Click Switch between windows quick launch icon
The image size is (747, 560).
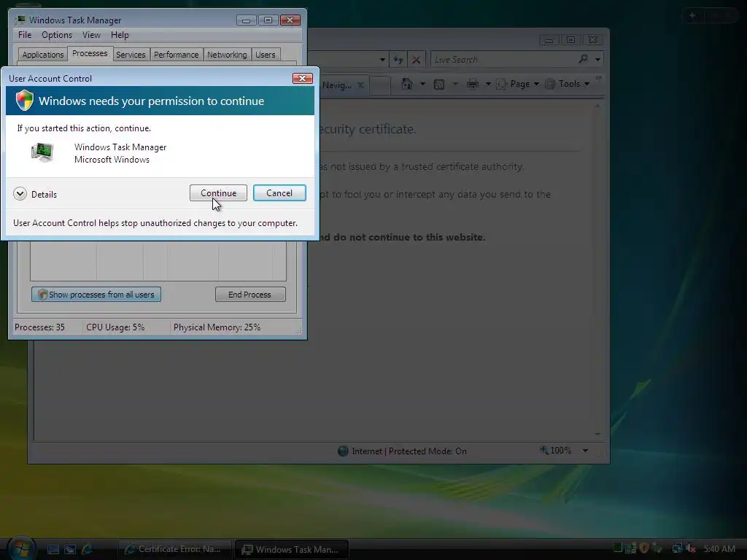click(x=70, y=549)
